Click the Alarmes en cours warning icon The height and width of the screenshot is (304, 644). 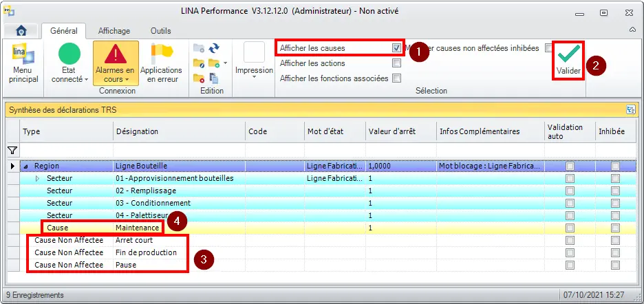(115, 54)
